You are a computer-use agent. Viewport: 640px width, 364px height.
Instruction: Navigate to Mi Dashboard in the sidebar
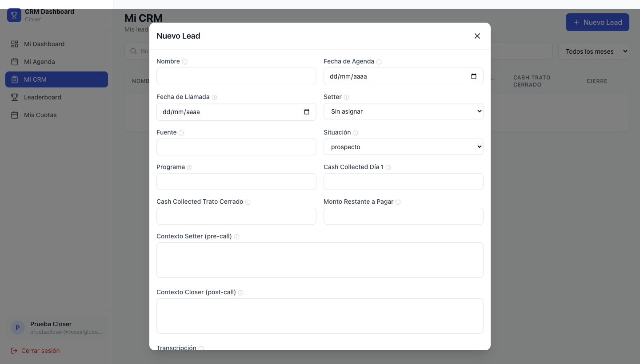coord(44,44)
